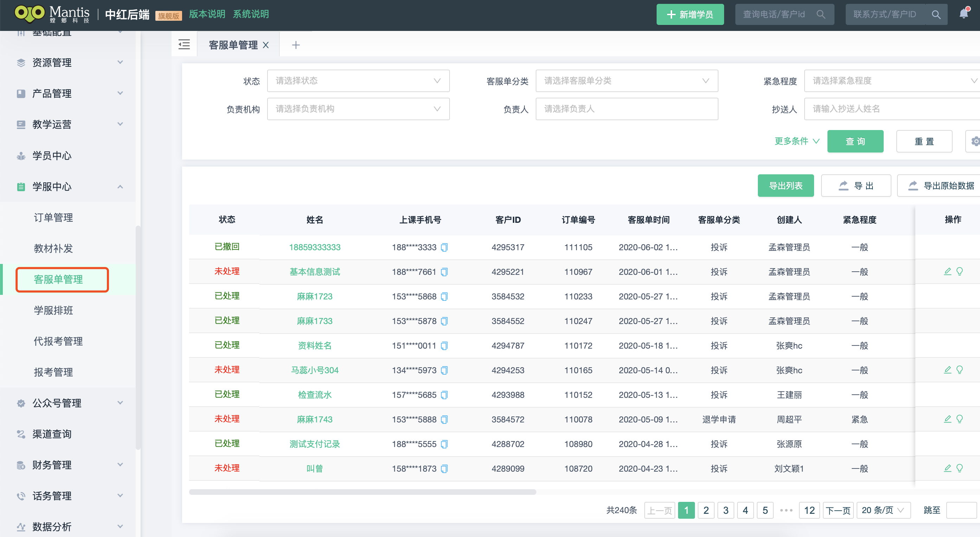Open student 检查流水 name link

click(x=315, y=395)
